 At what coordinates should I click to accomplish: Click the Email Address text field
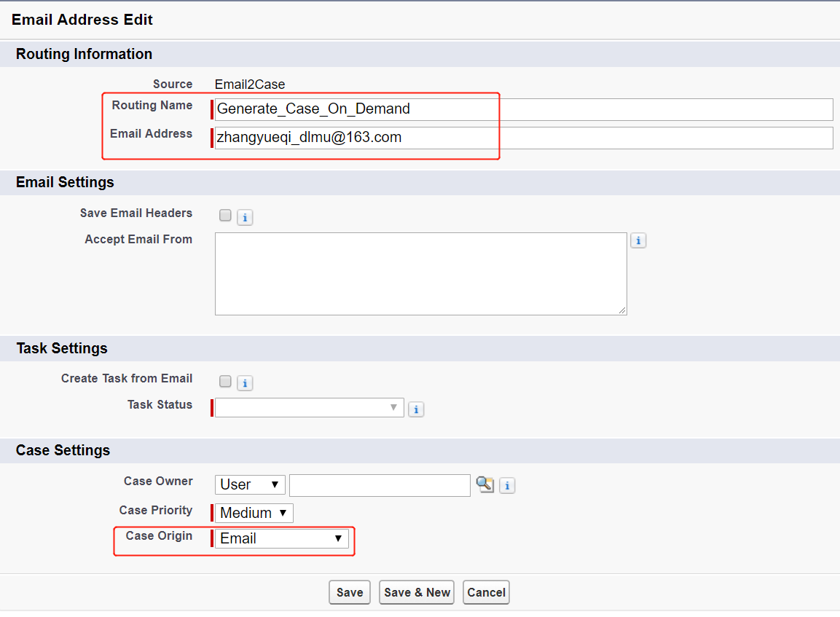(x=523, y=138)
